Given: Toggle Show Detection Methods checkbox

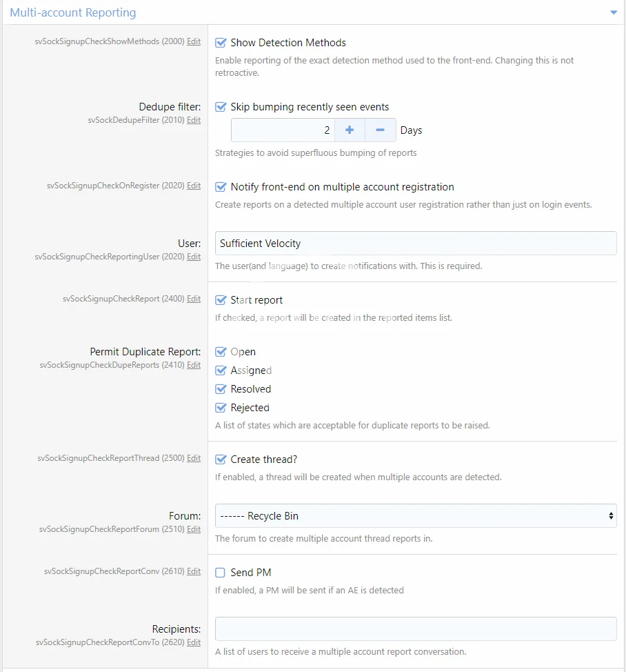Looking at the screenshot, I should (221, 43).
